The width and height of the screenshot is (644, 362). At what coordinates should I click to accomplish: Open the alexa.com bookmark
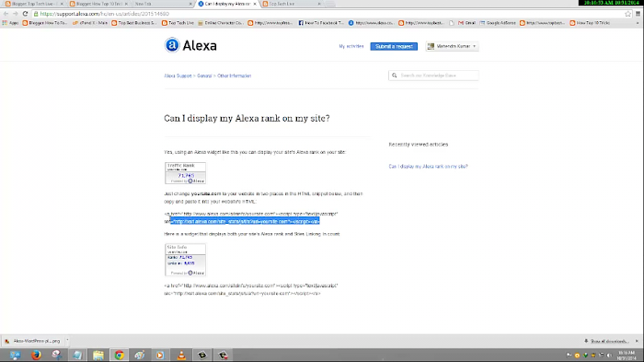click(371, 23)
